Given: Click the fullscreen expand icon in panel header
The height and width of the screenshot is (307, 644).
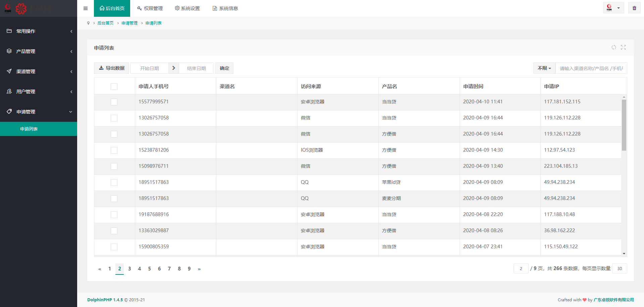Looking at the screenshot, I should (x=623, y=47).
